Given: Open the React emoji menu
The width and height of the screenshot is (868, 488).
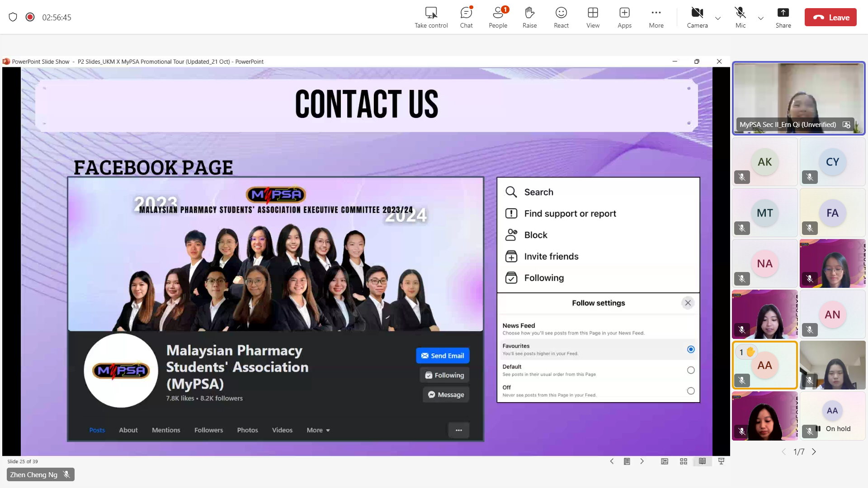Looking at the screenshot, I should (561, 17).
